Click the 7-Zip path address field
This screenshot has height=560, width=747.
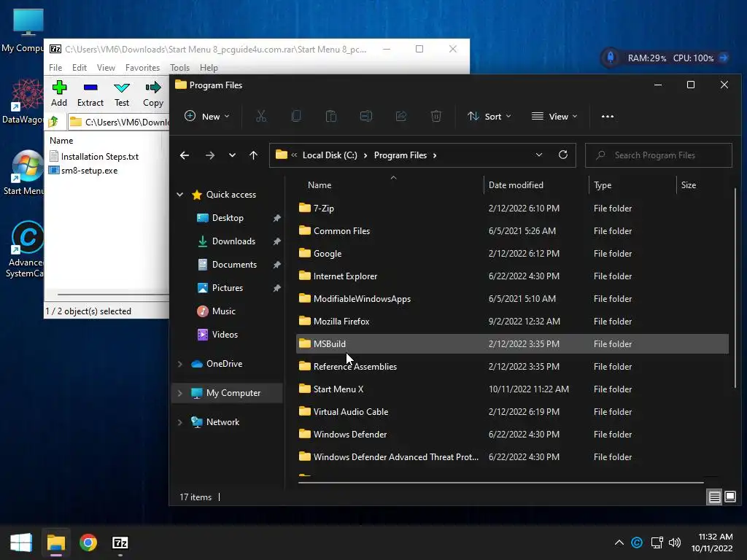point(119,122)
